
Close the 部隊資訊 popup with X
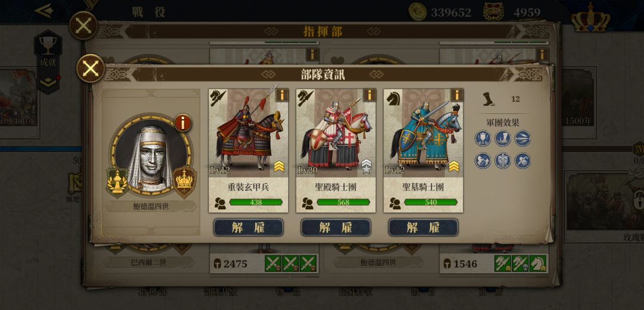click(x=91, y=69)
